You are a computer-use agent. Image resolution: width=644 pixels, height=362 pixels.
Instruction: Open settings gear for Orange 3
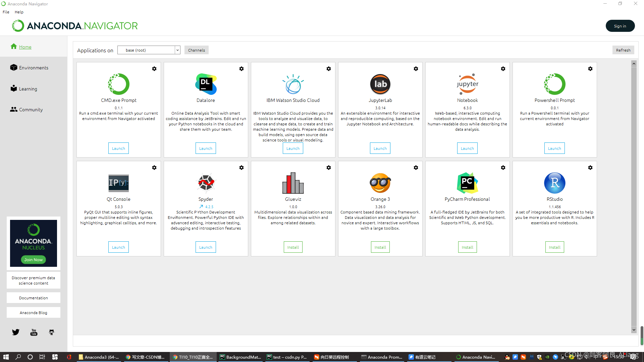click(416, 168)
